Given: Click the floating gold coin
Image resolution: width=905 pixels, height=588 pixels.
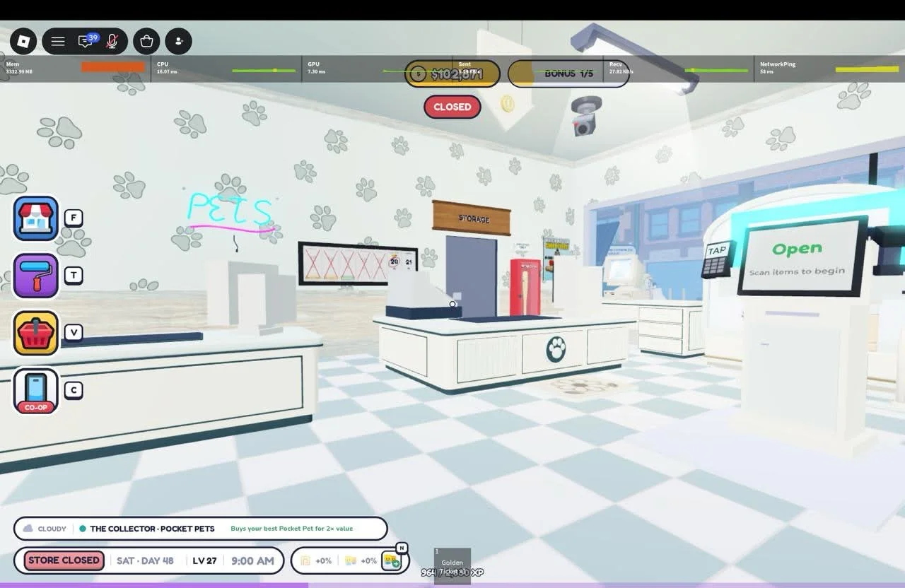Looking at the screenshot, I should click(507, 104).
